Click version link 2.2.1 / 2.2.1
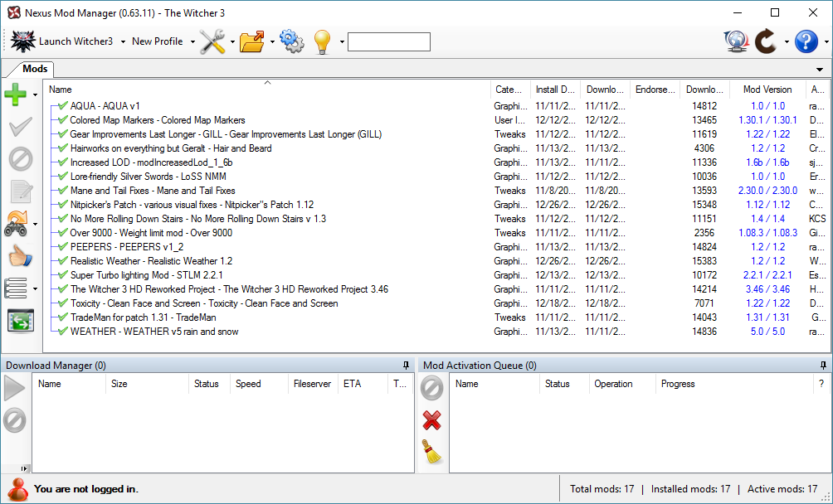 [x=767, y=275]
